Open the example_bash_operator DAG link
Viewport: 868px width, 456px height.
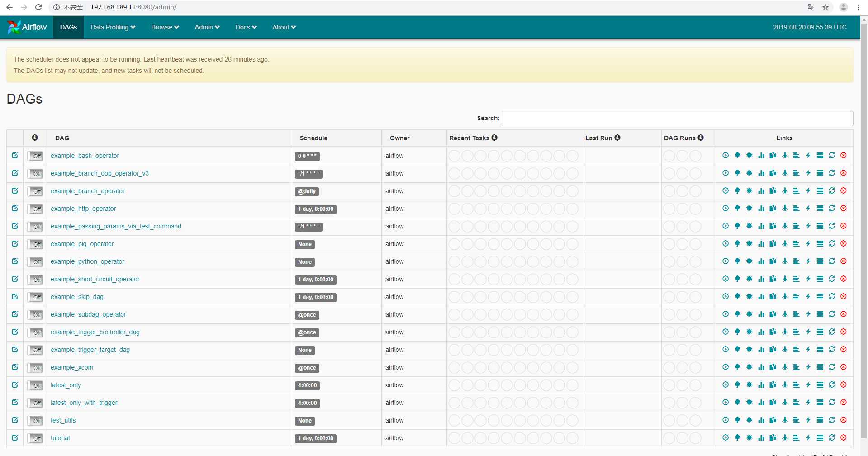click(85, 156)
